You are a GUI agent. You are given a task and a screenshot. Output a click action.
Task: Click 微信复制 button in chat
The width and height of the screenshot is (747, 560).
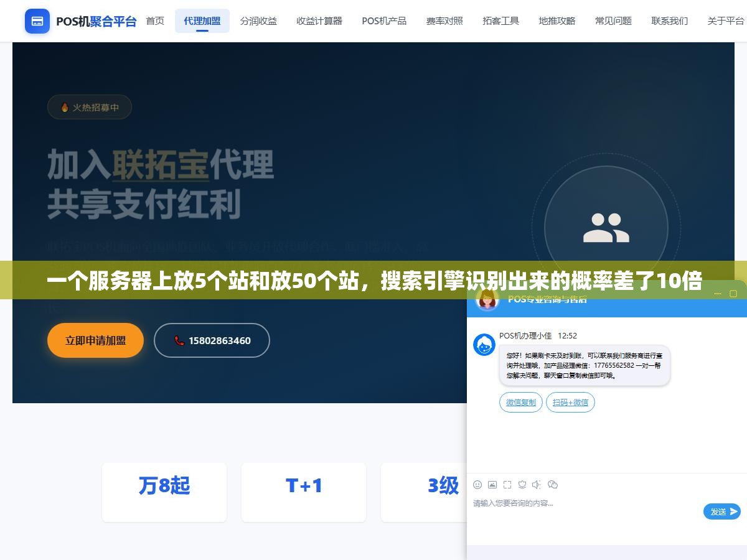521,403
